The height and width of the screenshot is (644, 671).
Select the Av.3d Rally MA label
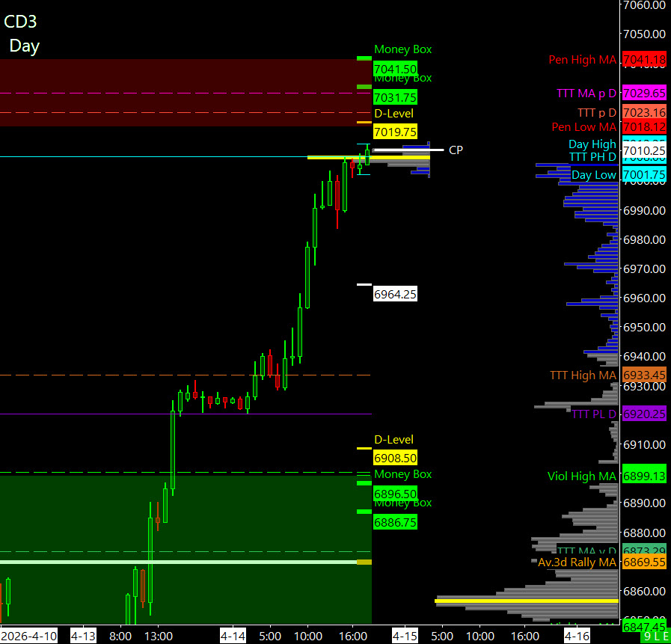[x=577, y=562]
